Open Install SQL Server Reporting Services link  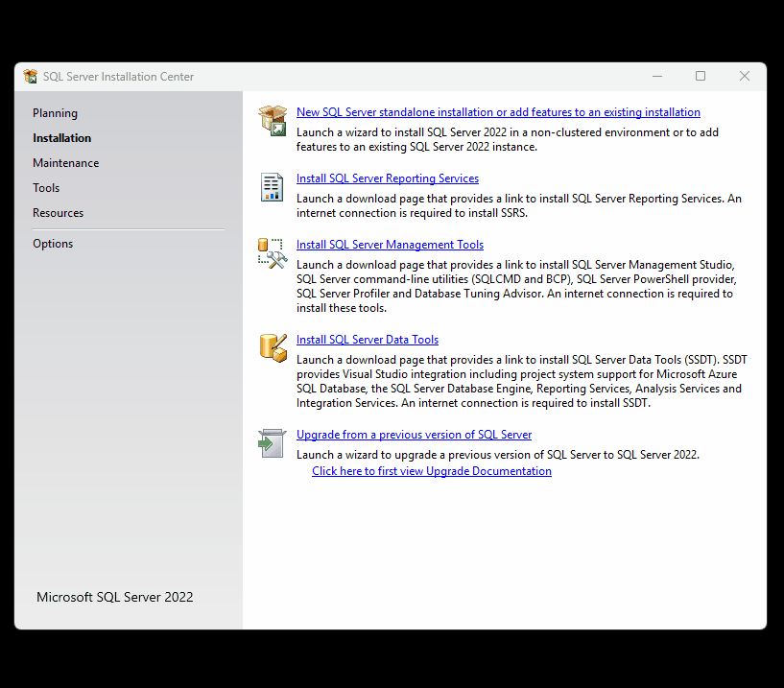(388, 178)
